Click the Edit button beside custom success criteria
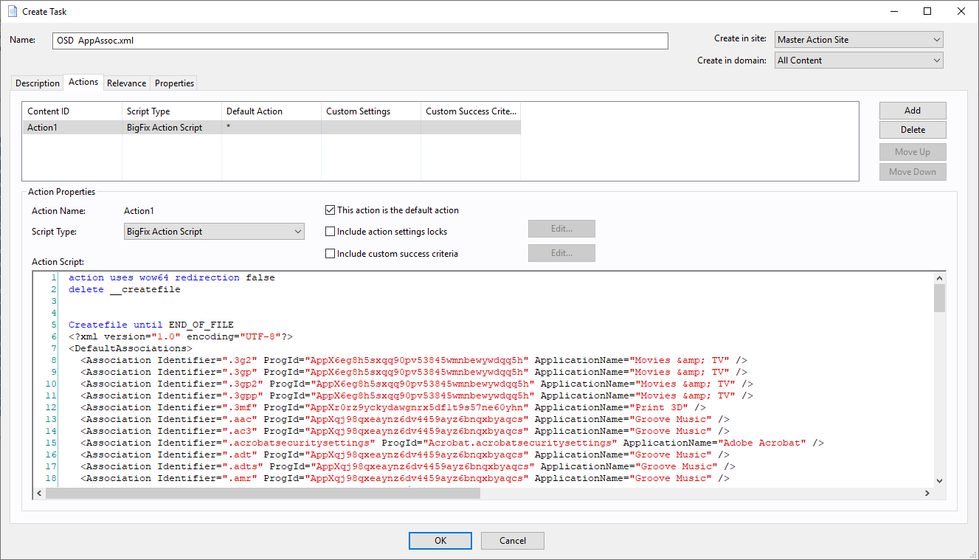Viewport: 979px width, 560px height. (561, 253)
